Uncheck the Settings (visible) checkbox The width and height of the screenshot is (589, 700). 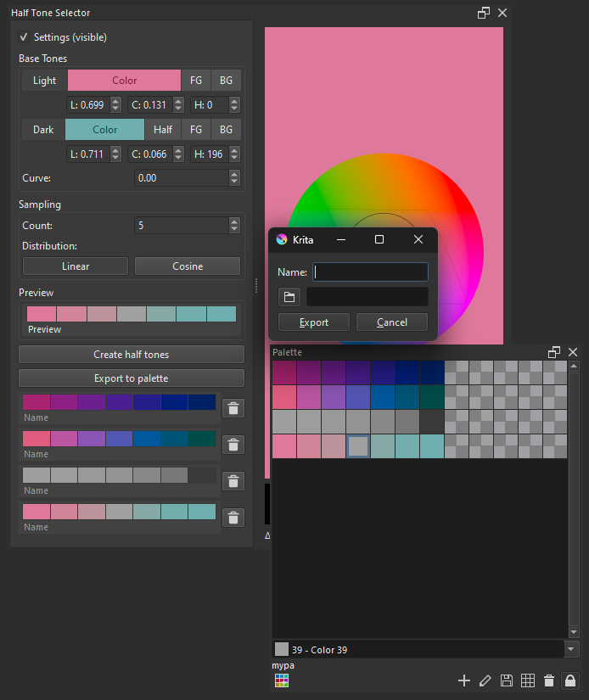pyautogui.click(x=24, y=37)
